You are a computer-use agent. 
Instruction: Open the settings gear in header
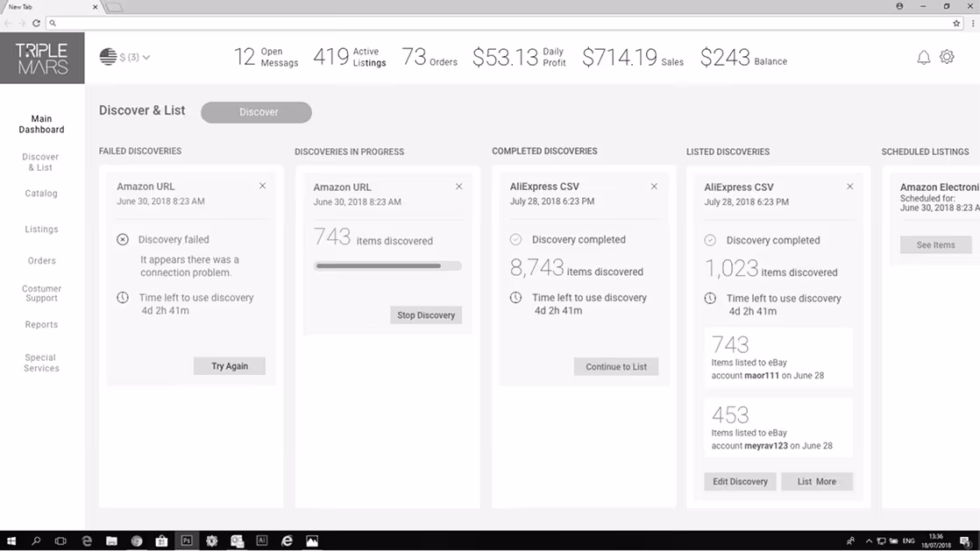click(947, 57)
